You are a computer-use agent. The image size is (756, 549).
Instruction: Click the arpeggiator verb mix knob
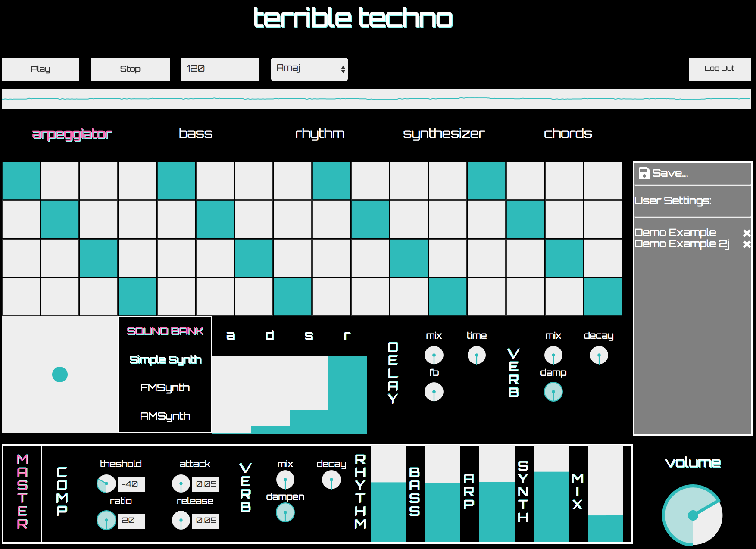point(553,356)
